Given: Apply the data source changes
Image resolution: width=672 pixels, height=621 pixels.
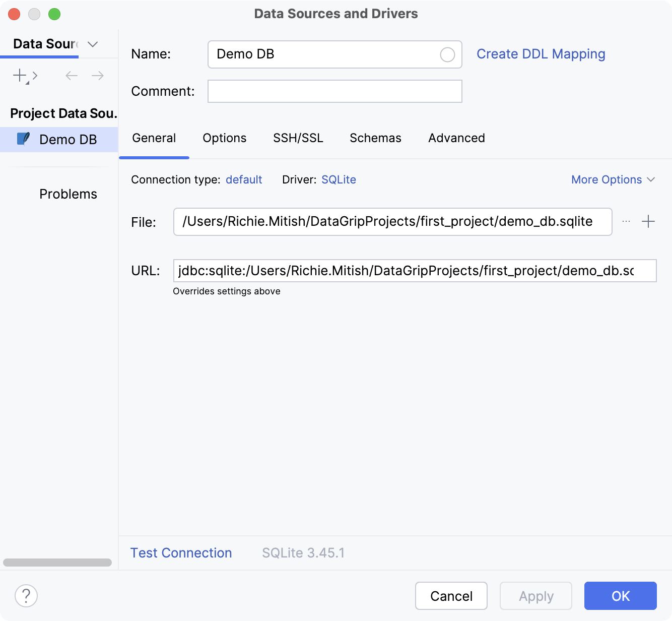Looking at the screenshot, I should 535,596.
